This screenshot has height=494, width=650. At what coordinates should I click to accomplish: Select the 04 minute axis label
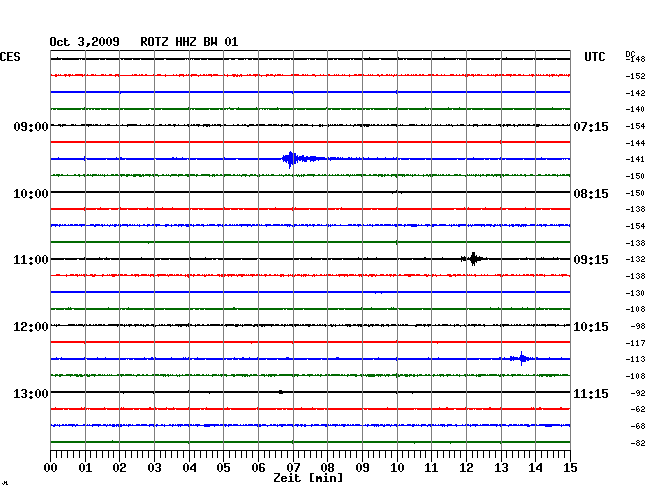(x=189, y=468)
